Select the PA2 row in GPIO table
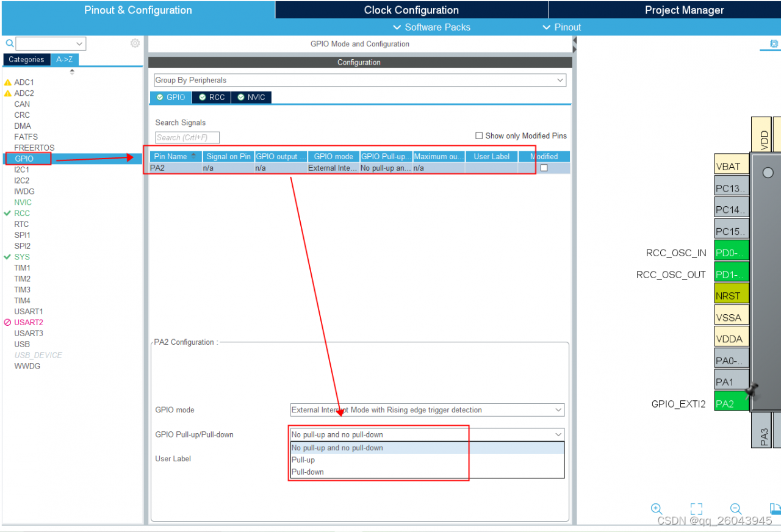Screen dimensions: 781x532 point(360,168)
